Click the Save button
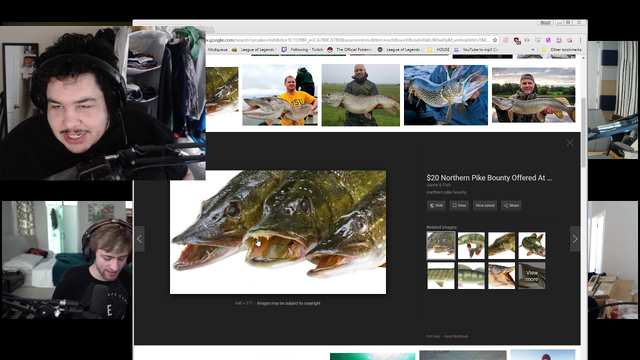 coord(459,205)
